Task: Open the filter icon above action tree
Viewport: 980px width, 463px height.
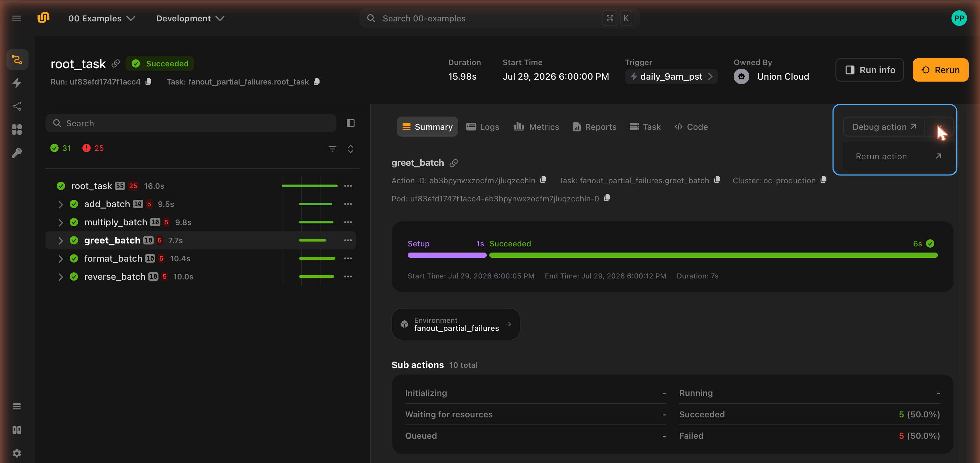Action: [332, 149]
